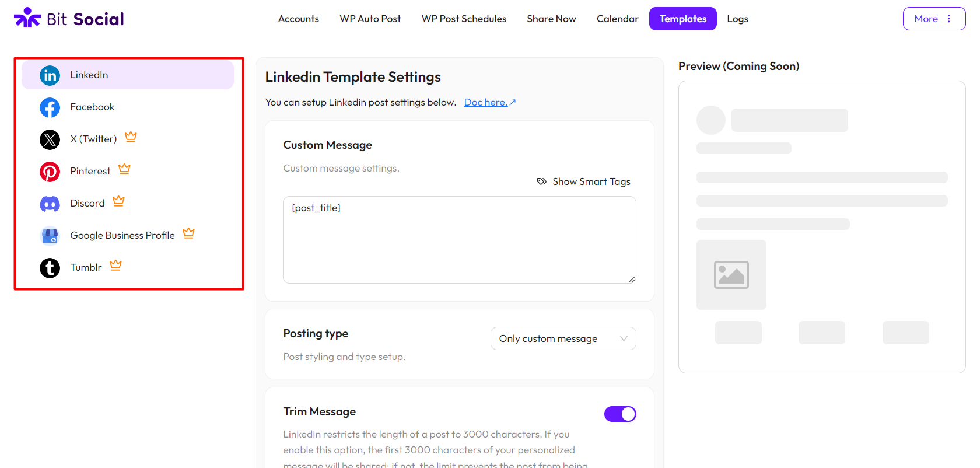This screenshot has width=980, height=468.
Task: Select the Facebook icon in sidebar
Action: click(50, 107)
